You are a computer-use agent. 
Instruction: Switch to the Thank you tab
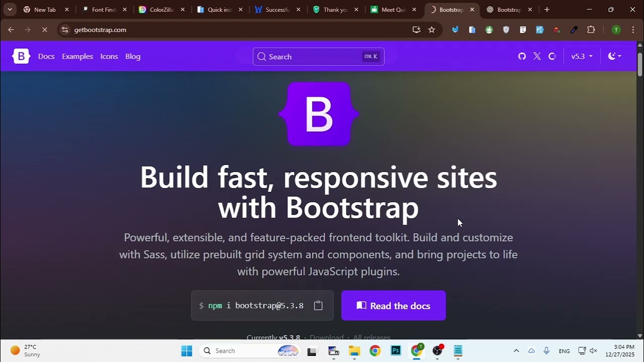335,10
